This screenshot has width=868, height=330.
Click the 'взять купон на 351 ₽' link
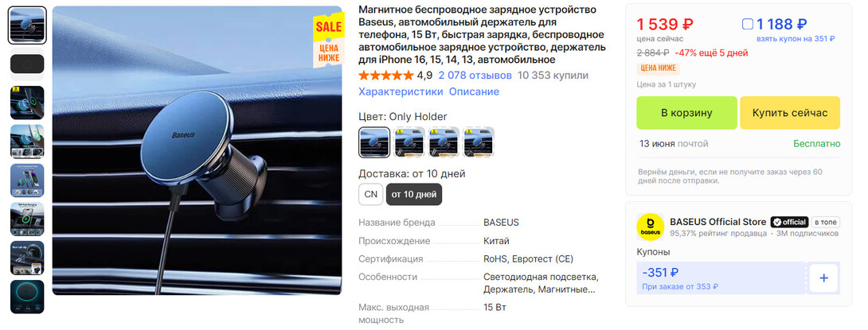click(x=796, y=39)
